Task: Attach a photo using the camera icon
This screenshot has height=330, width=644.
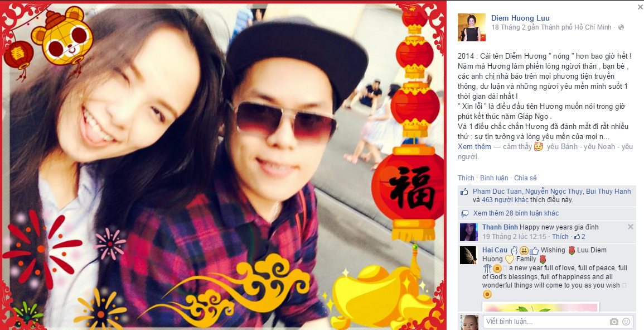Action: 614,322
